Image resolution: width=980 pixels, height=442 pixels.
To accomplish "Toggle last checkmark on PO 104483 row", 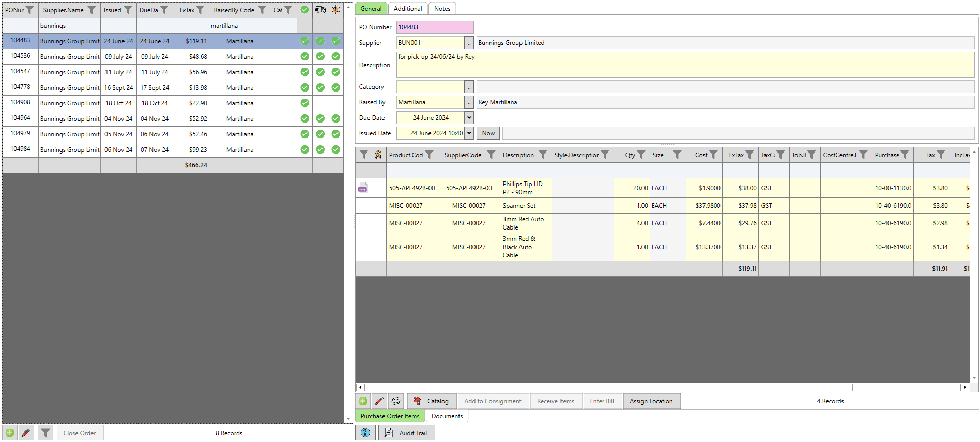I will click(x=336, y=41).
